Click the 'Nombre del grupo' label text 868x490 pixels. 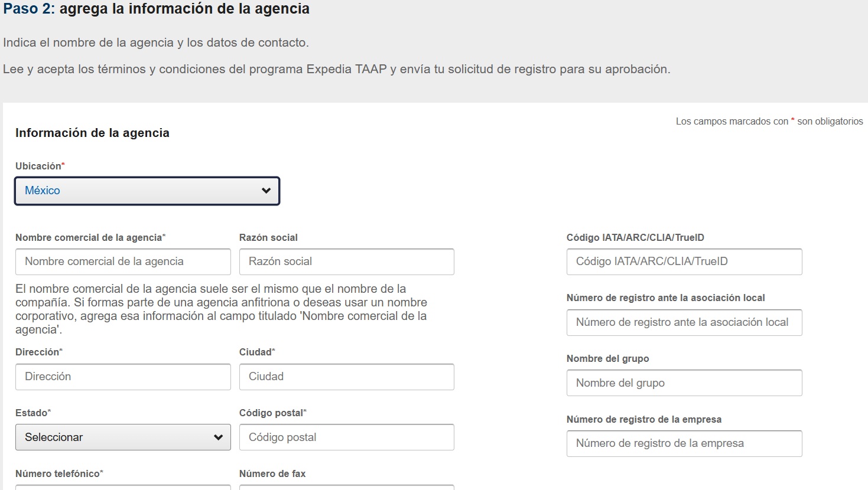tap(608, 358)
